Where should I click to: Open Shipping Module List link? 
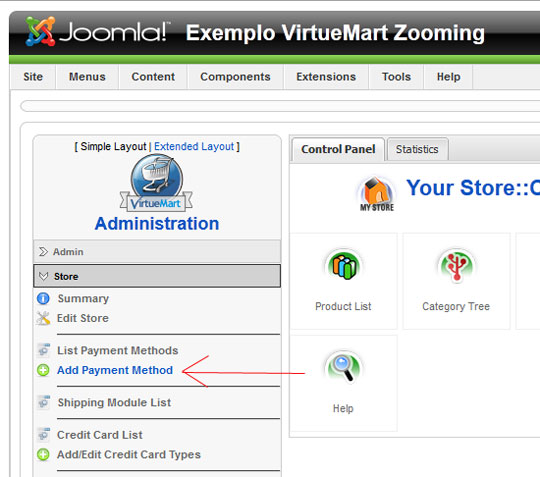[x=114, y=403]
